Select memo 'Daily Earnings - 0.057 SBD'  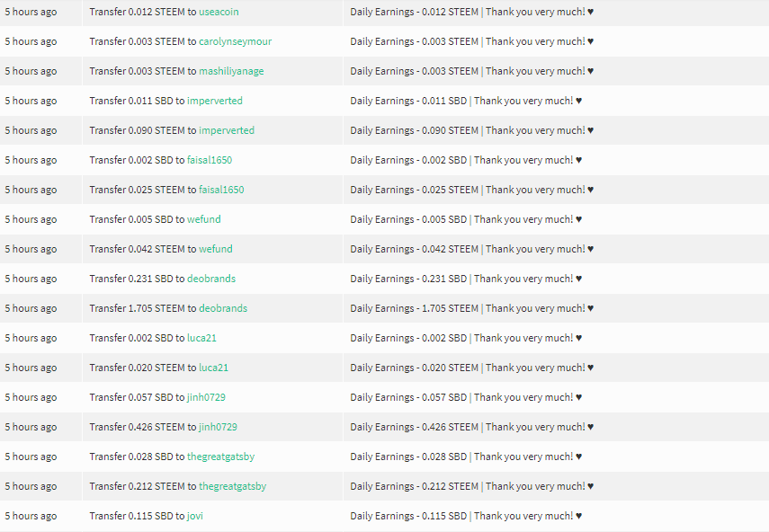(408, 397)
